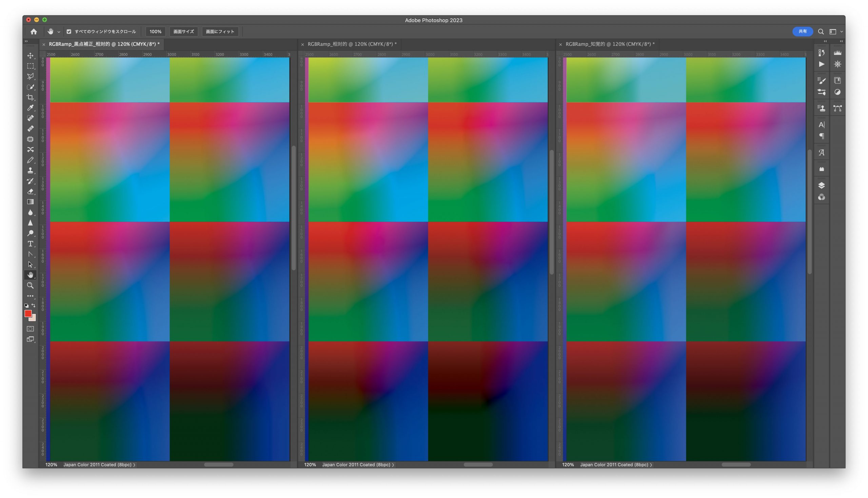868x498 pixels.
Task: Open the Layers panel icon
Action: tap(822, 185)
